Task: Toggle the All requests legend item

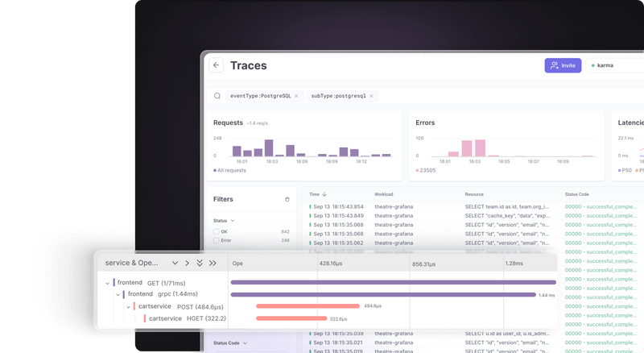Action: (x=229, y=170)
